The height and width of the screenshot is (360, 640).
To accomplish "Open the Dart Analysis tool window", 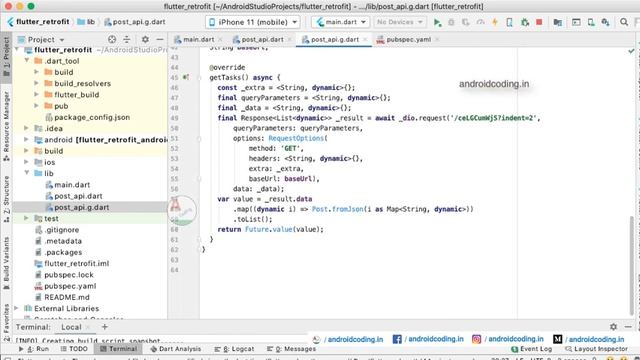I will point(176,349).
